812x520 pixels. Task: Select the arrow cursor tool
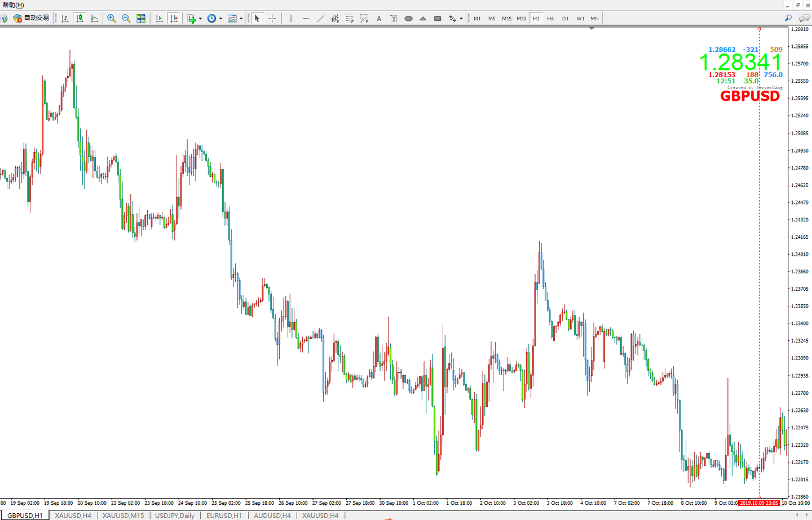point(257,18)
